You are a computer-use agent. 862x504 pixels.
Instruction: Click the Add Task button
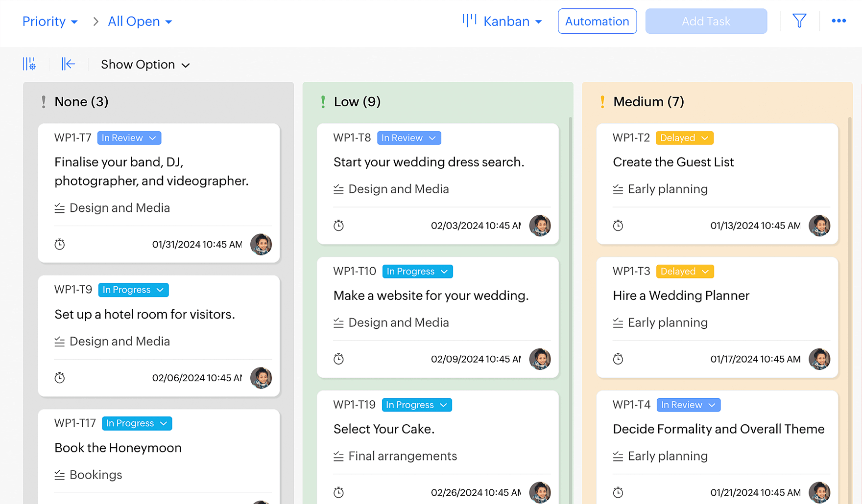point(706,22)
